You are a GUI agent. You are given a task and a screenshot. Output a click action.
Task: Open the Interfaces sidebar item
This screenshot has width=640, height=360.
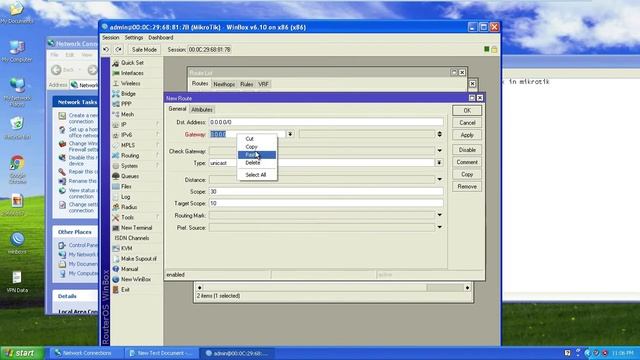click(132, 73)
